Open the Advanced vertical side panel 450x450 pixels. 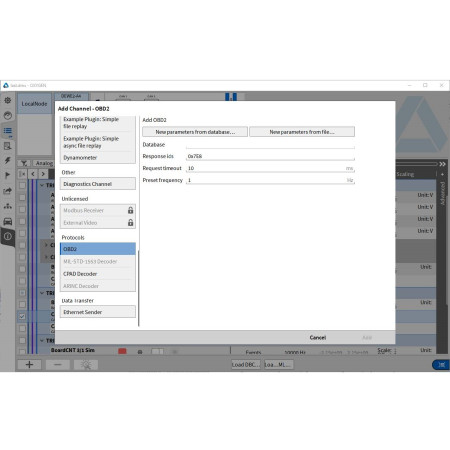pyautogui.click(x=442, y=193)
